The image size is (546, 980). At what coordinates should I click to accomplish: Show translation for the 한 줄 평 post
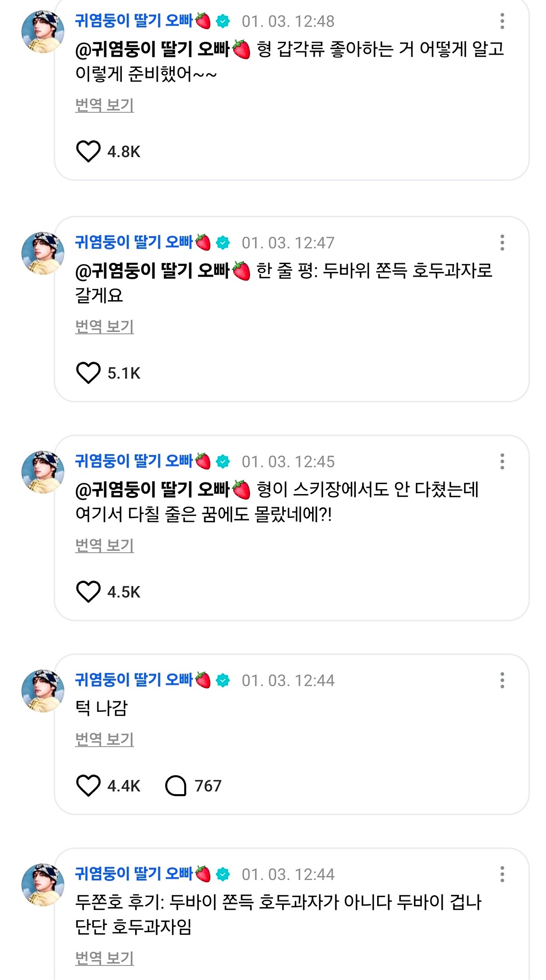(x=104, y=327)
